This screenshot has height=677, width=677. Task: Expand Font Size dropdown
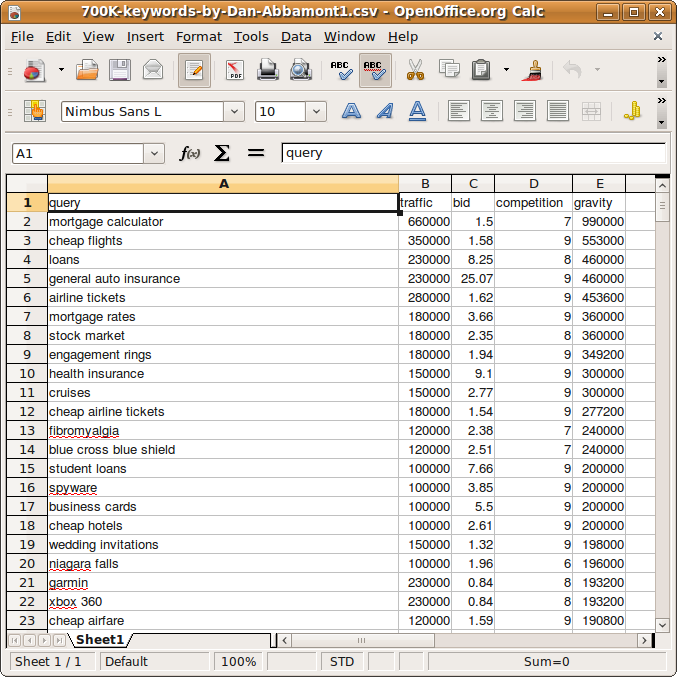point(316,111)
